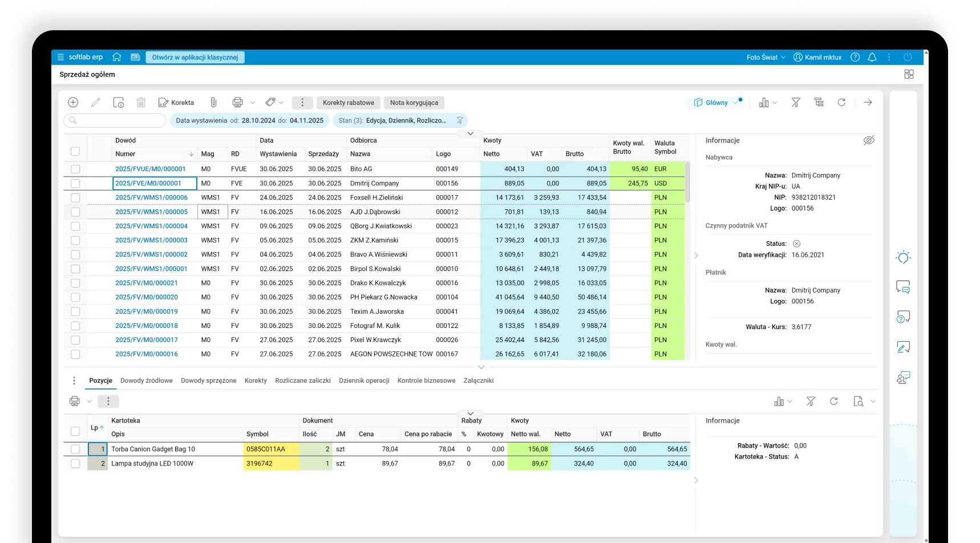The image size is (980, 543).
Task: Click the trash delete icon in toolbar
Action: 141,103
